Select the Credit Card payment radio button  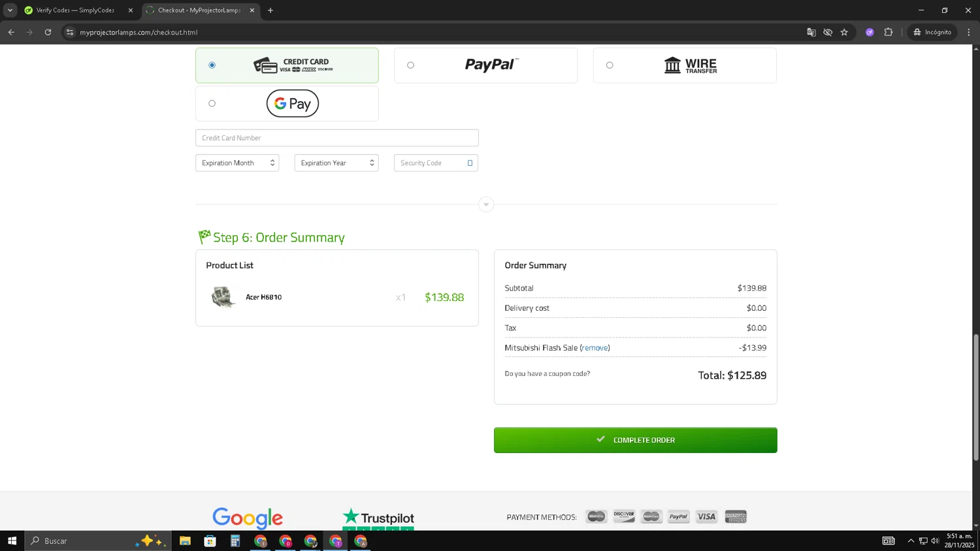pos(212,65)
